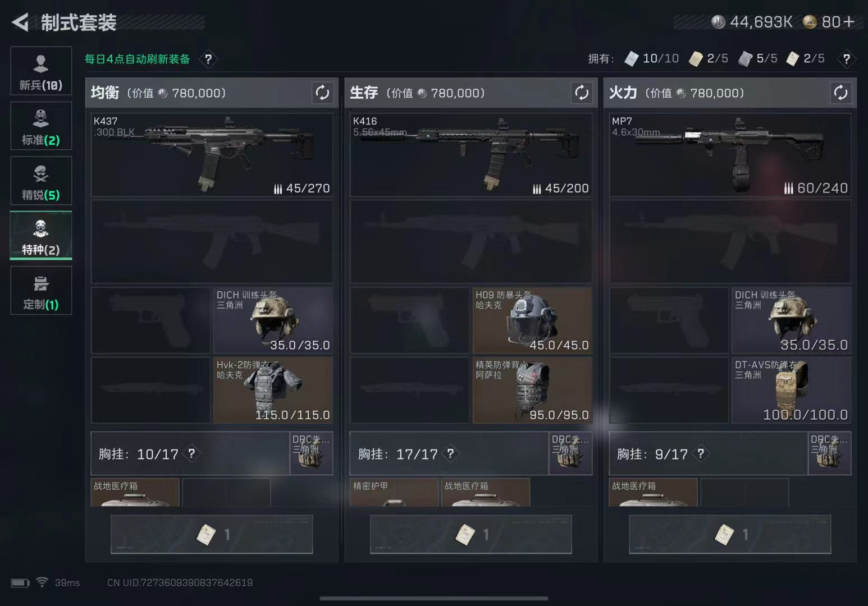Inspect the H09 防暴头盔 helmet
Screen dimensions: 868x606
[x=532, y=320]
